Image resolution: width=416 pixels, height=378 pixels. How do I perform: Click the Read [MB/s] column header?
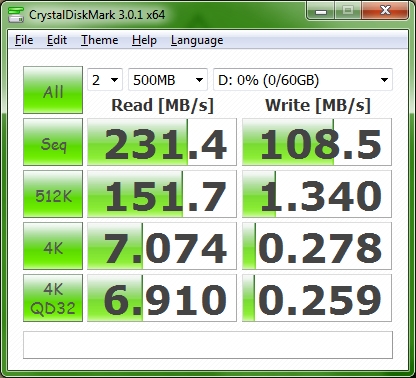point(162,105)
